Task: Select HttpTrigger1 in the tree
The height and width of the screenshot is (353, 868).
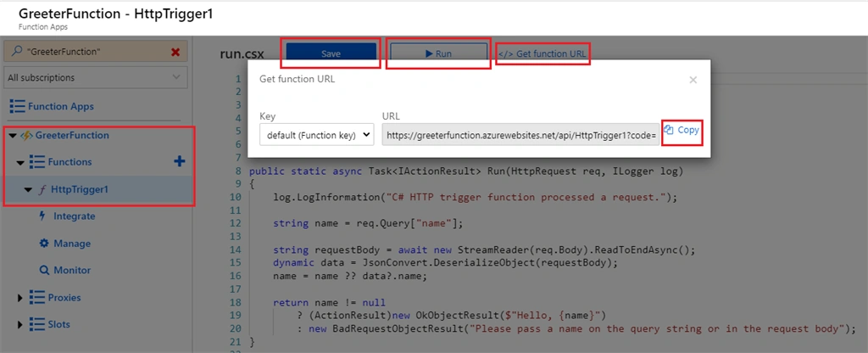Action: tap(80, 189)
